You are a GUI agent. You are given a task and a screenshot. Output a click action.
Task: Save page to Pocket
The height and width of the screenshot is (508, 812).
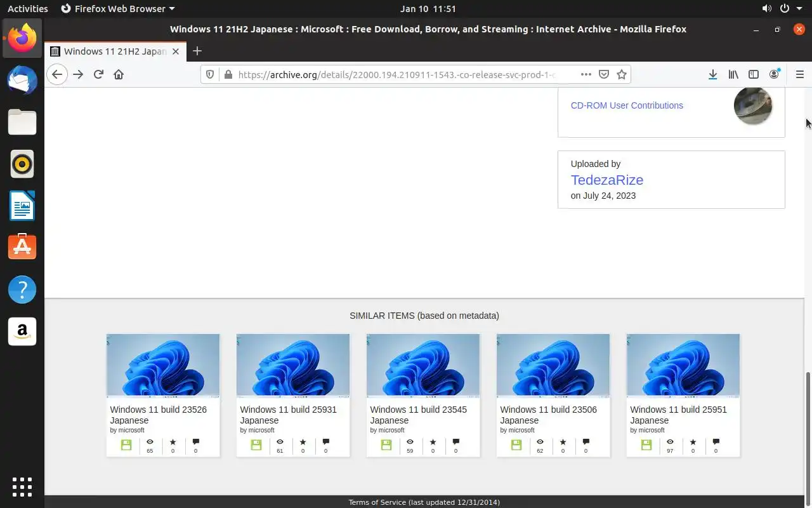pyautogui.click(x=604, y=74)
